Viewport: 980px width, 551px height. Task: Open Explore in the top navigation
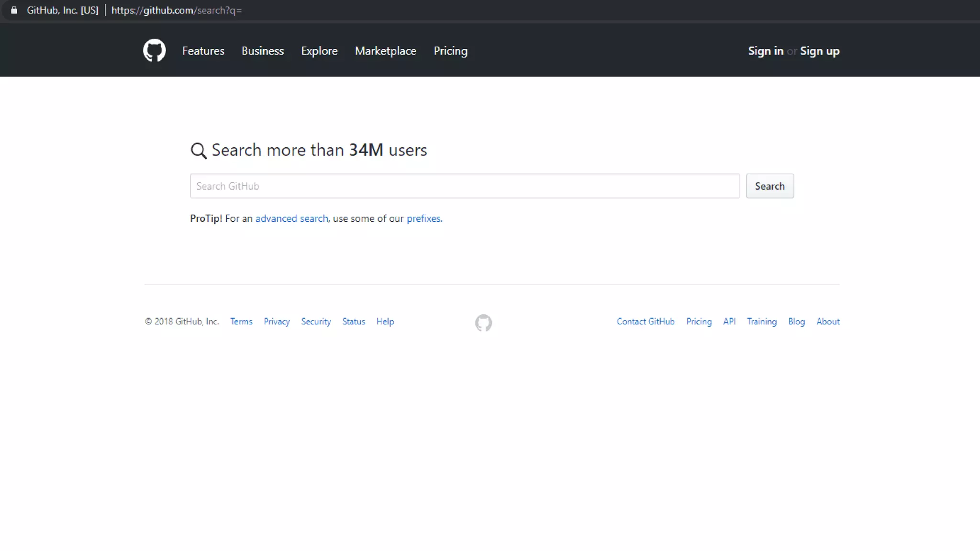tap(319, 51)
